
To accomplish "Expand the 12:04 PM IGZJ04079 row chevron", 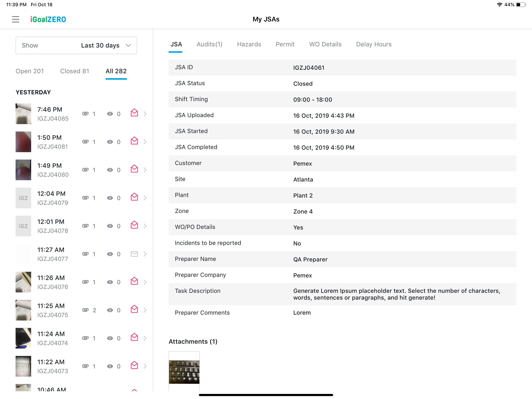I will point(145,198).
